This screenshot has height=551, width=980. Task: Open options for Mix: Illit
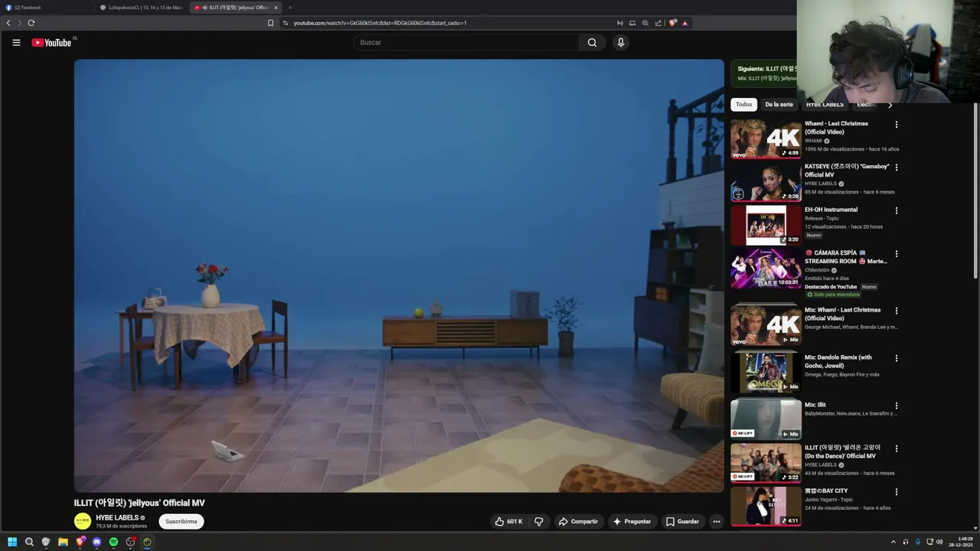[x=897, y=406]
